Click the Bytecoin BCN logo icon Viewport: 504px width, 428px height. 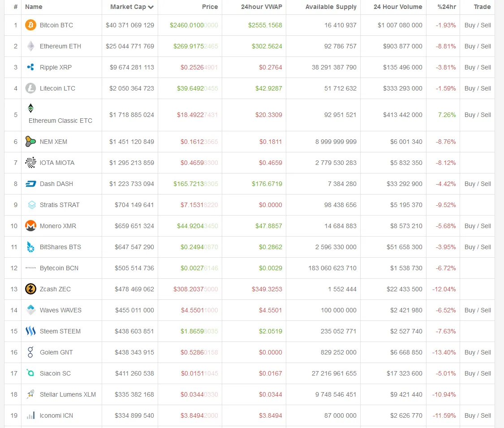click(30, 268)
